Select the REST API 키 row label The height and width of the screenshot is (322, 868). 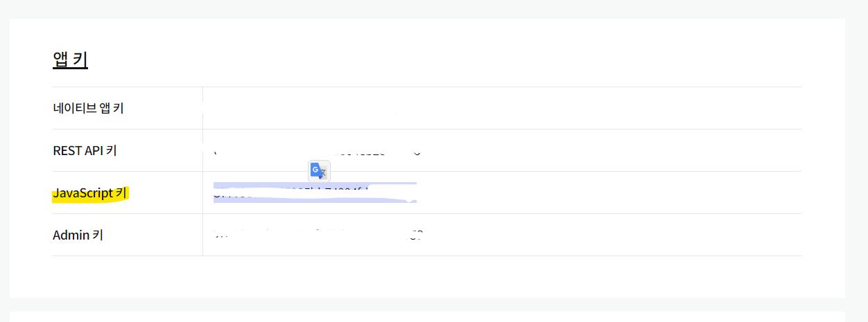click(85, 150)
